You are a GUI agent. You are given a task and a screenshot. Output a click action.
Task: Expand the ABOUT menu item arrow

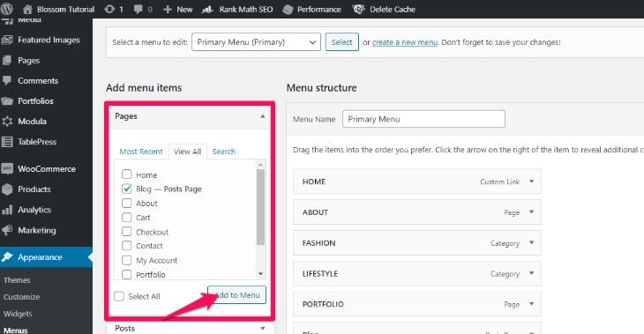(x=531, y=212)
